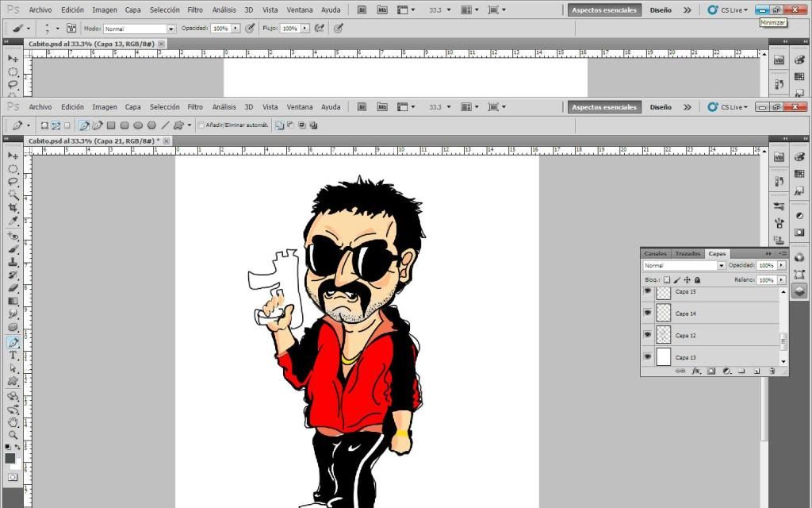Delete layer using trash icon

[772, 371]
